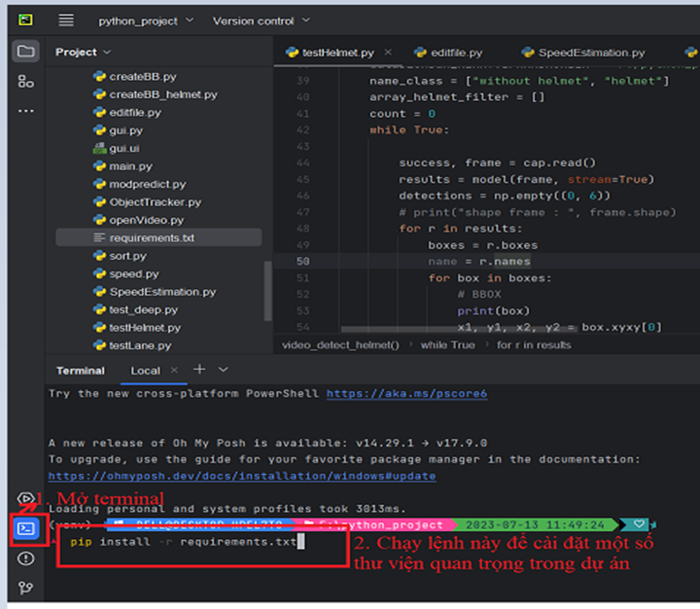Image resolution: width=700 pixels, height=609 pixels.
Task: Click the 'print(box)' code line
Action: pyautogui.click(x=493, y=311)
